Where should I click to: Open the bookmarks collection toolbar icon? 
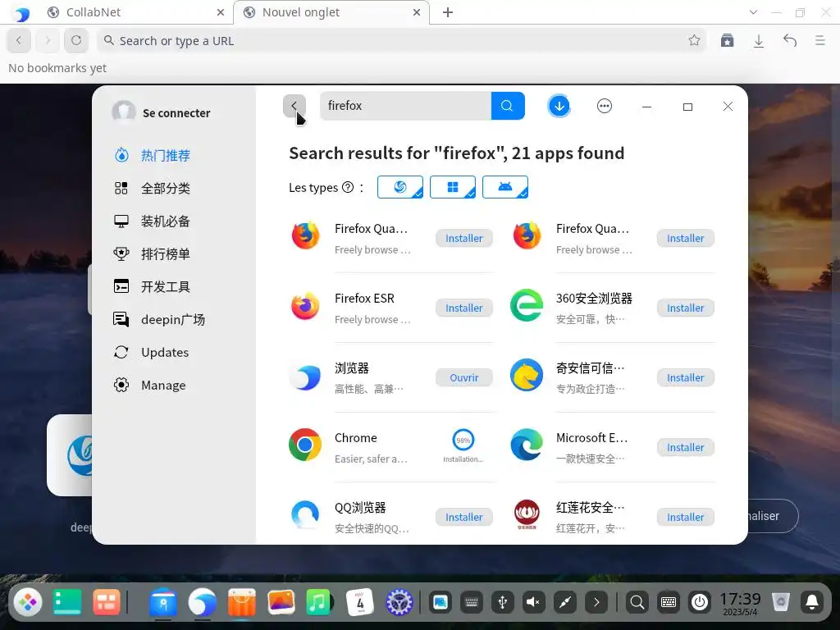click(727, 40)
